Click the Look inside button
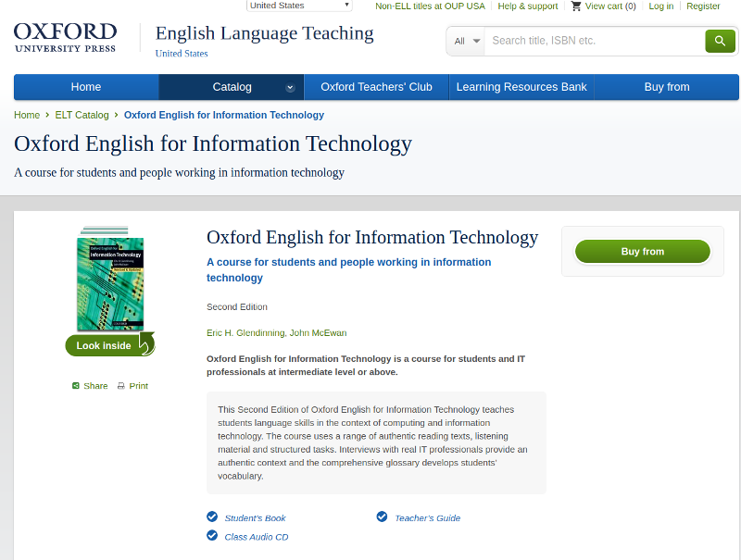741x560 pixels. [x=110, y=345]
